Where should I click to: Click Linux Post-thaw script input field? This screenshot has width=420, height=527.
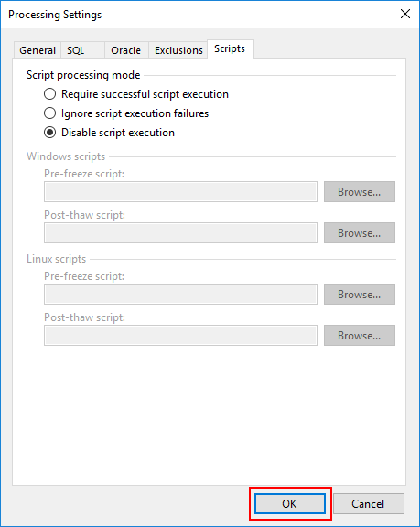(x=180, y=336)
